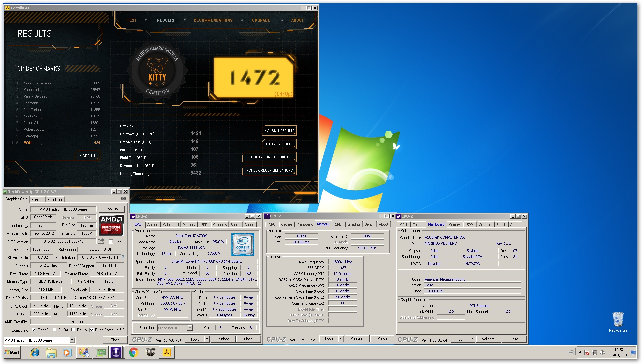Click the taskbar clock showing 19:57
The image size is (642, 364).
tap(619, 352)
